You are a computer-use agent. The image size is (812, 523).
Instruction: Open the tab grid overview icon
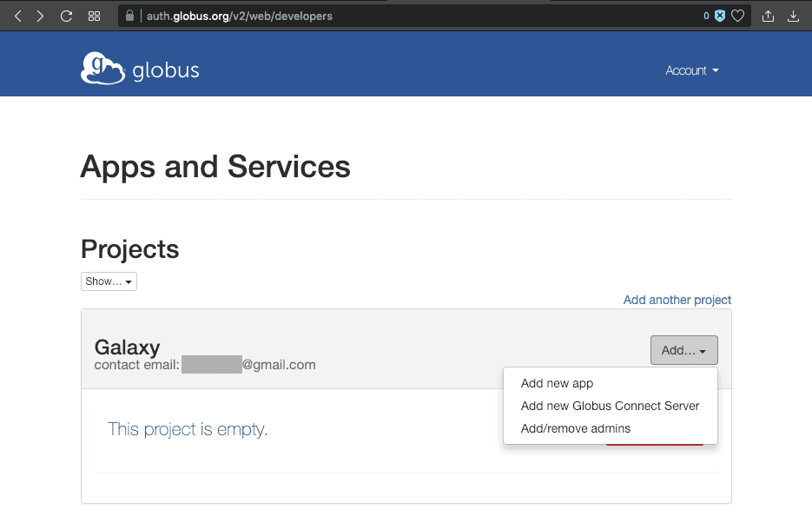(x=94, y=16)
